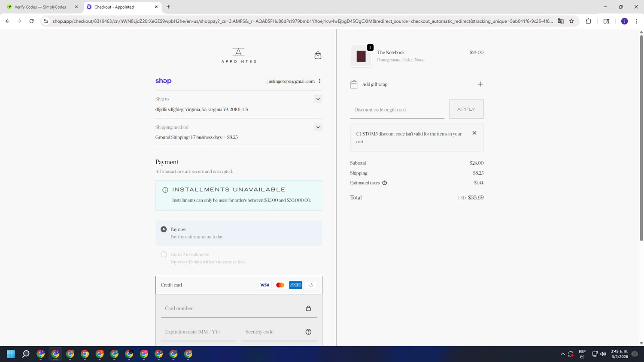644x362 pixels.
Task: Add gift wrap with plus icon
Action: pos(480,84)
